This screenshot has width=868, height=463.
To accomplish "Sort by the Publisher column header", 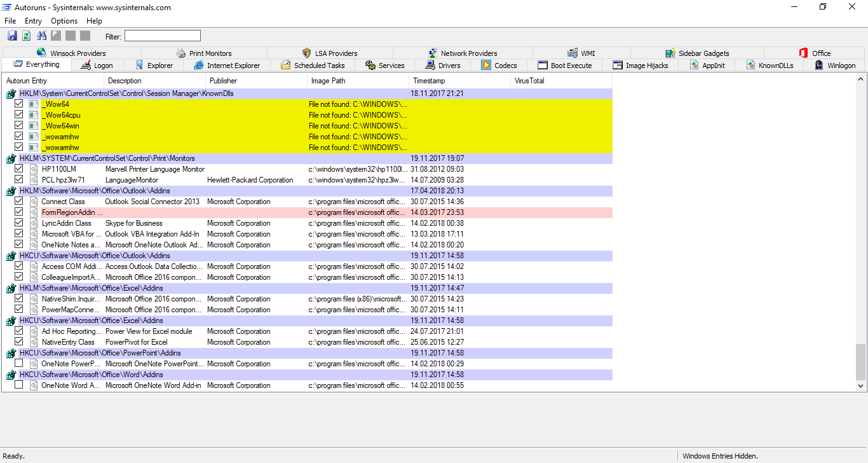I will (x=256, y=81).
